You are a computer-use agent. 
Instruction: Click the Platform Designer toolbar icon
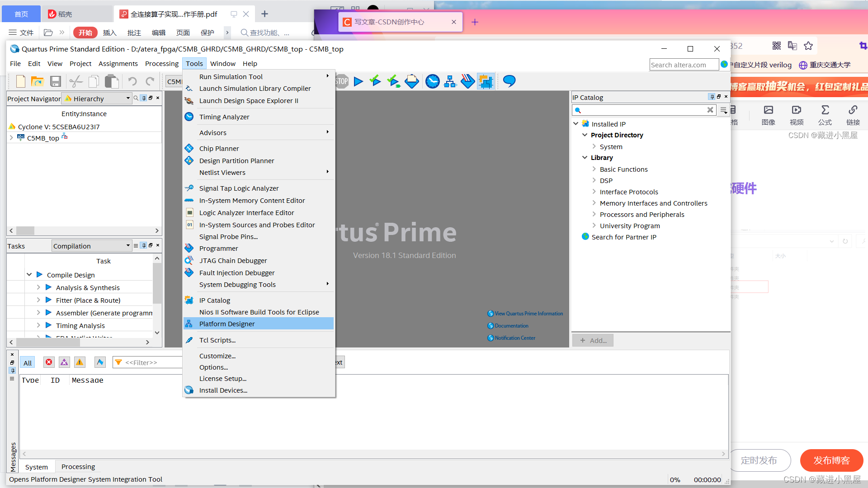click(450, 82)
